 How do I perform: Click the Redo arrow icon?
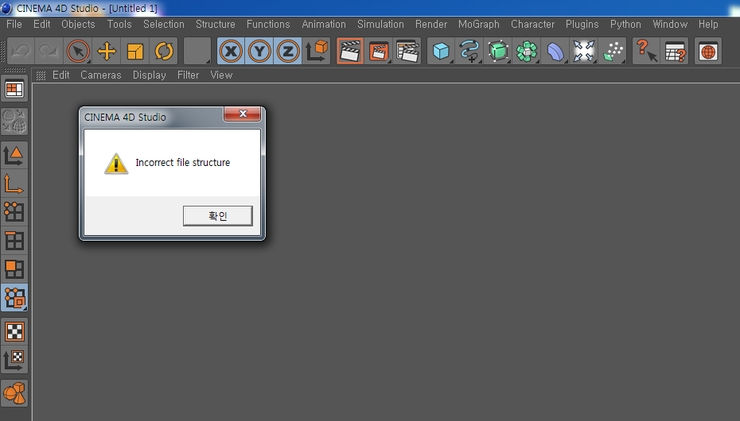49,51
